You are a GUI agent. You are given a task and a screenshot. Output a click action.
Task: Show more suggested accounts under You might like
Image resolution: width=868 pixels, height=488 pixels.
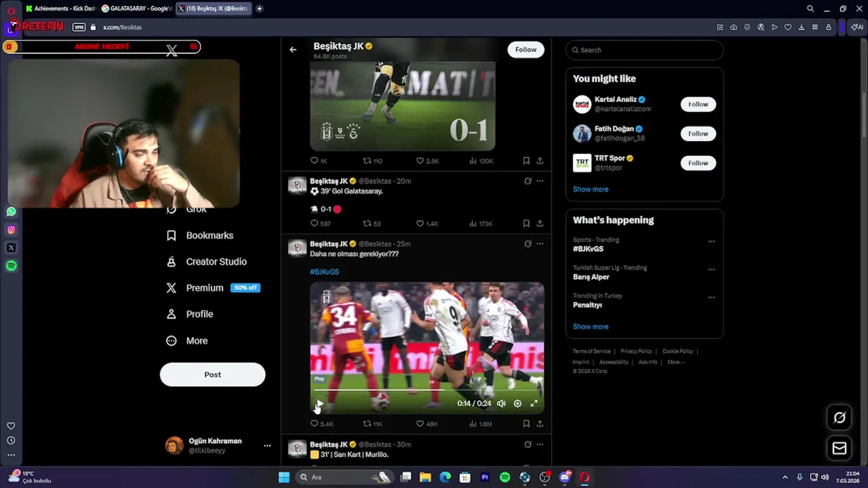pos(591,189)
